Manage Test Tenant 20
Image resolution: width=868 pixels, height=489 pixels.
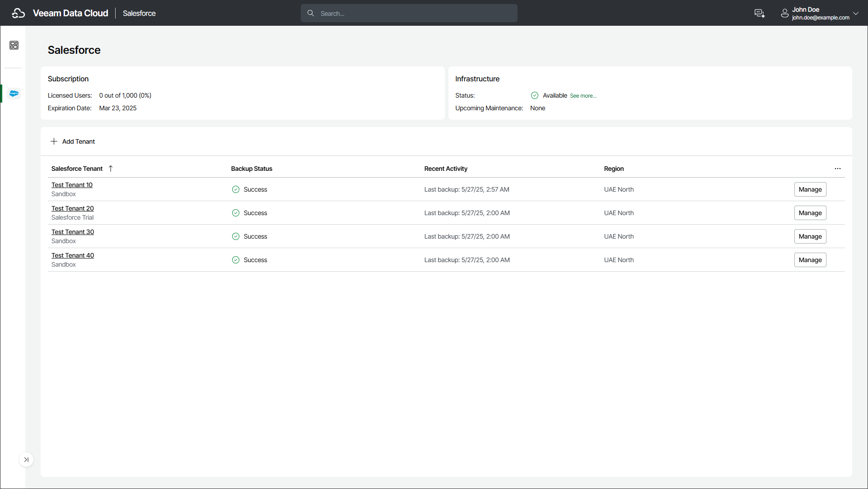810,213
